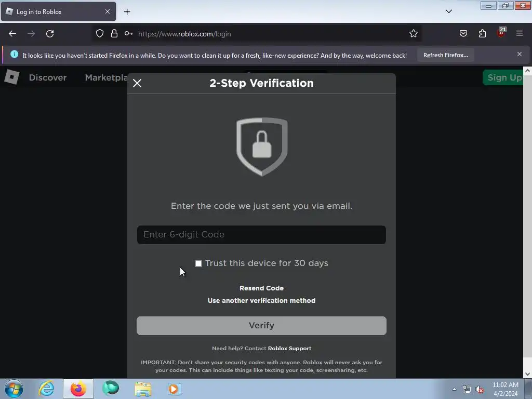Click the Roblox logo in the site header

(12, 77)
